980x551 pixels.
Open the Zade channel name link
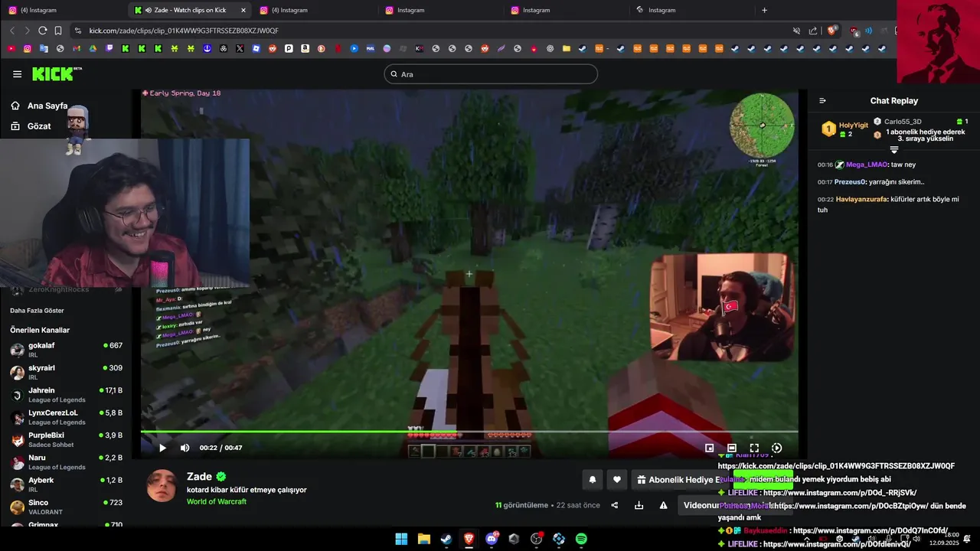(199, 476)
